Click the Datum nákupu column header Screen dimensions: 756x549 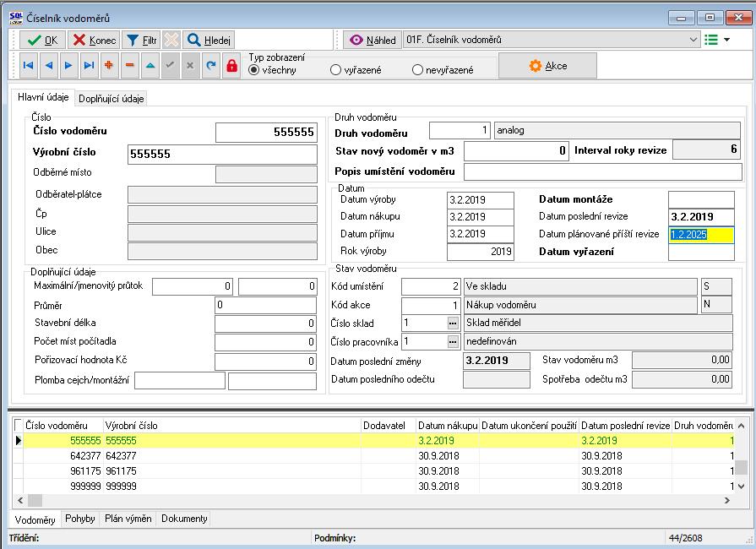[448, 426]
